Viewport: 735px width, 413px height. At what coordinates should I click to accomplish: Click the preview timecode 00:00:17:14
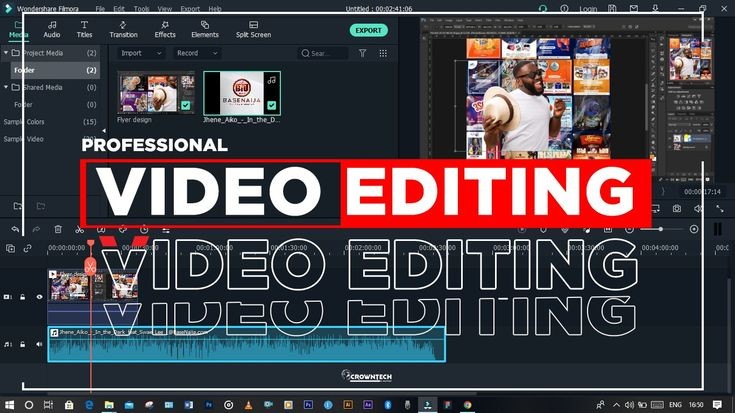702,192
